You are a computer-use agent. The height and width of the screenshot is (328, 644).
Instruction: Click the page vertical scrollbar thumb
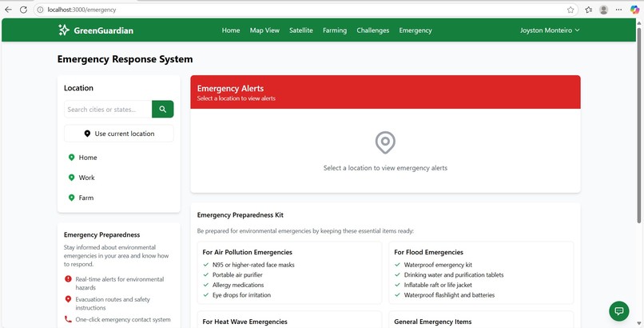pyautogui.click(x=639, y=125)
